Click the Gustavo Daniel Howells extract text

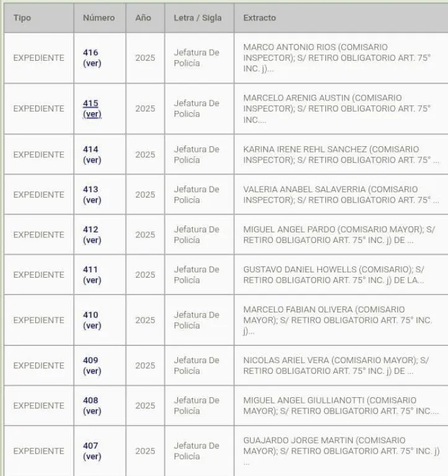click(333, 275)
